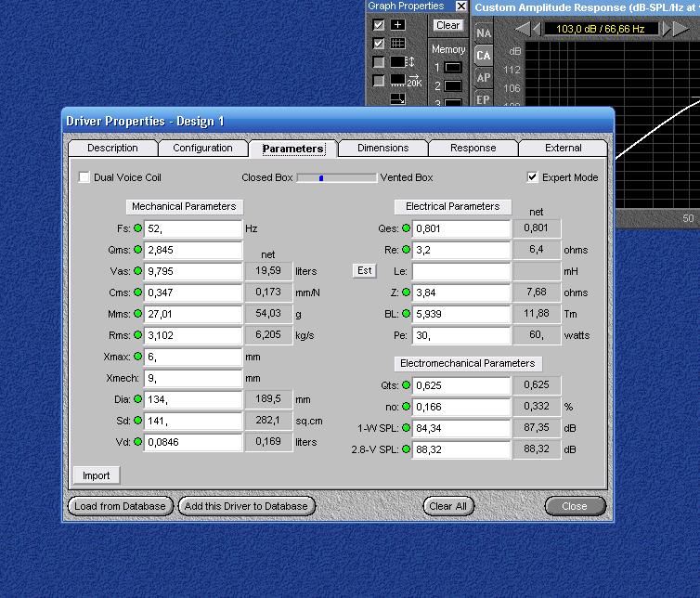The width and height of the screenshot is (700, 598).
Task: Step cursor left with the small left arrow
Action: (538, 29)
